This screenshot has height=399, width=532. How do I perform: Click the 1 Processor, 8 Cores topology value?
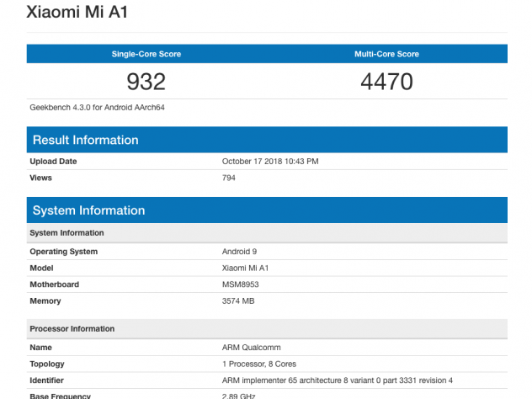coord(259,364)
